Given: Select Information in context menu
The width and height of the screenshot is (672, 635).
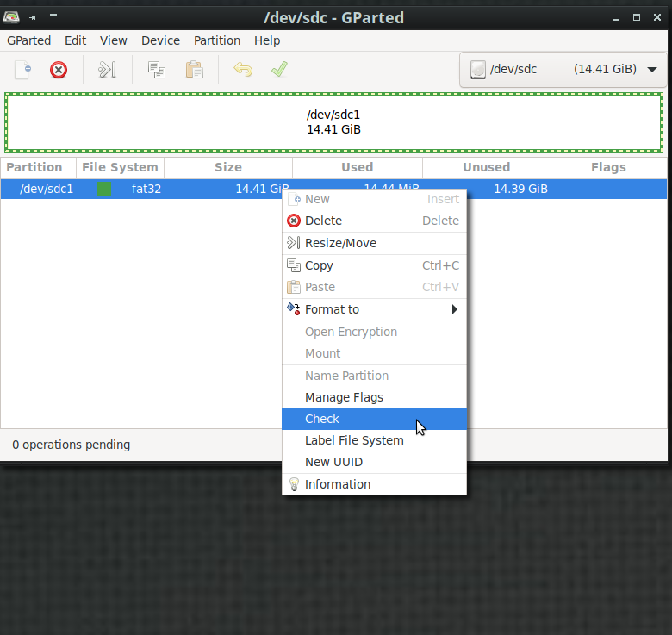Looking at the screenshot, I should point(374,484).
